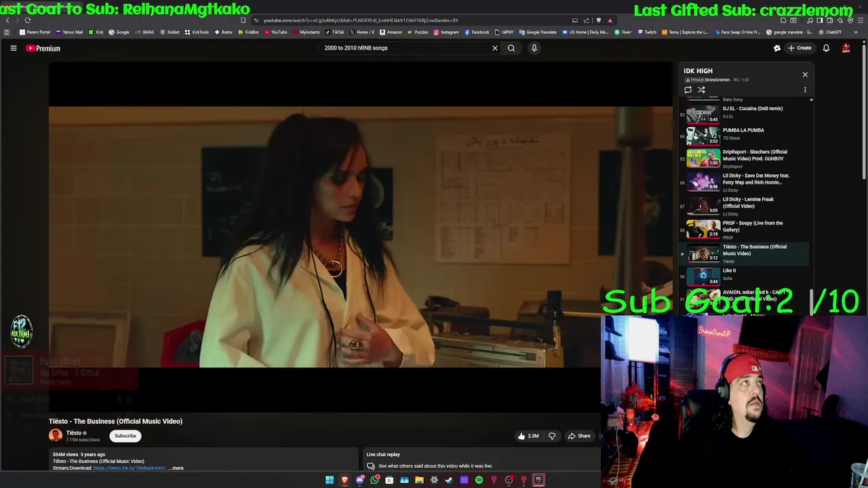Screen dimensions: 868x488
Task: Open the Fiverr bookmark
Action: point(623,32)
